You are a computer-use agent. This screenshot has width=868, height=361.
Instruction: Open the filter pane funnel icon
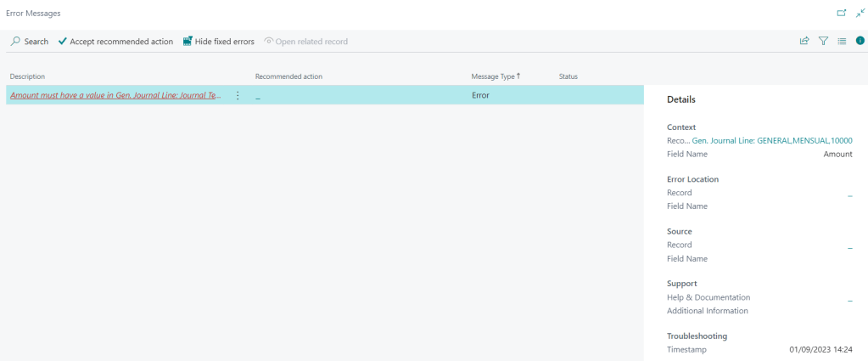823,41
